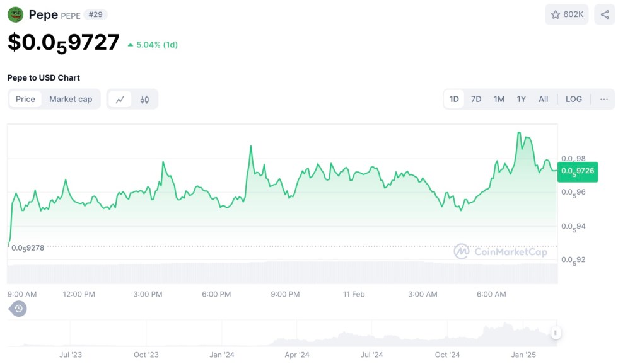Click the range slider pause handle
This screenshot has height=364, width=618.
[x=556, y=333]
